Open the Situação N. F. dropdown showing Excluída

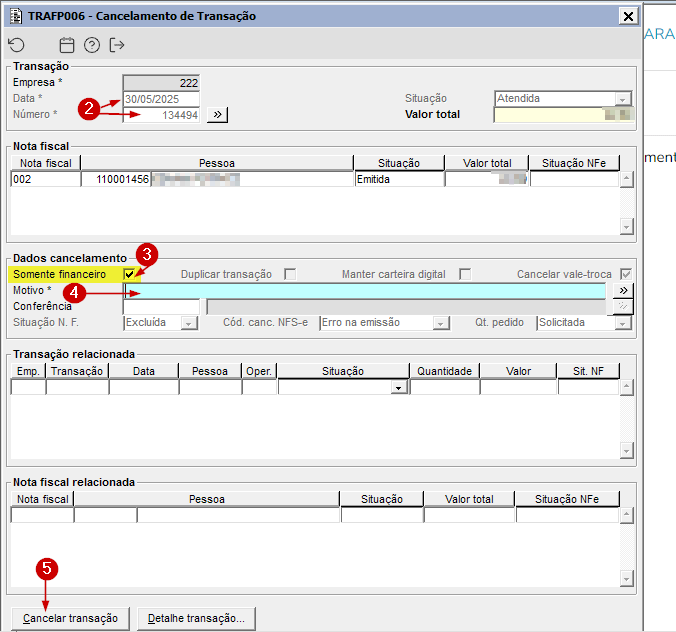pyautogui.click(x=189, y=323)
